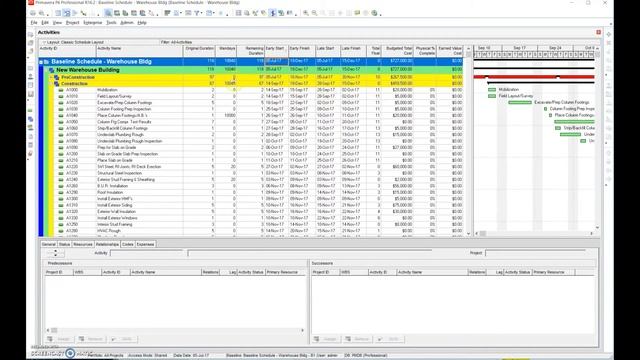640x360 pixels.
Task: Open the Layout: Classic Schedule Layout dropdown
Action: pos(73,42)
